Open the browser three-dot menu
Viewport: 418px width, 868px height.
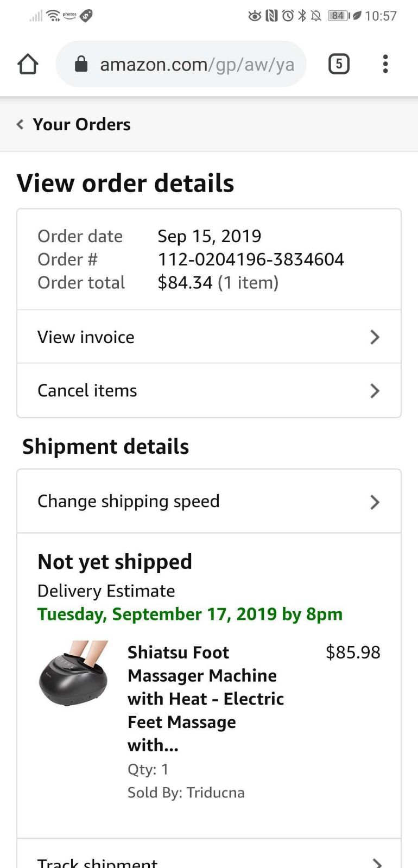[x=385, y=64]
